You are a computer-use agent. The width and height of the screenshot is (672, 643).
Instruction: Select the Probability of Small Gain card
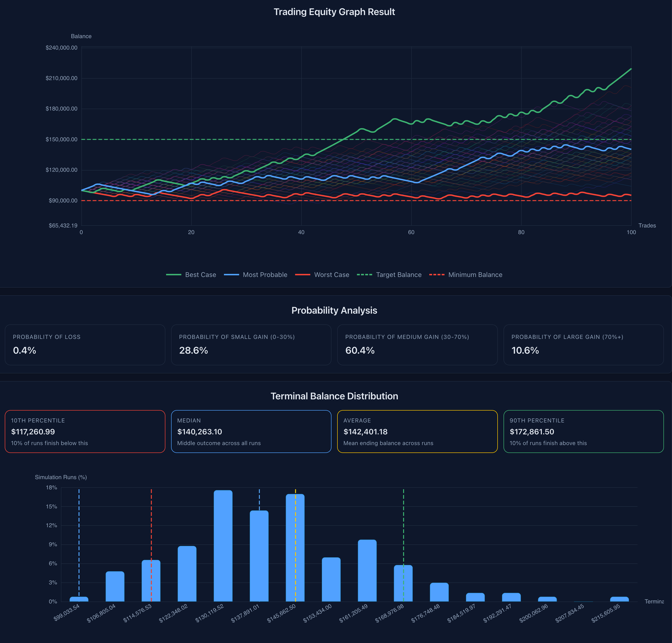(251, 345)
